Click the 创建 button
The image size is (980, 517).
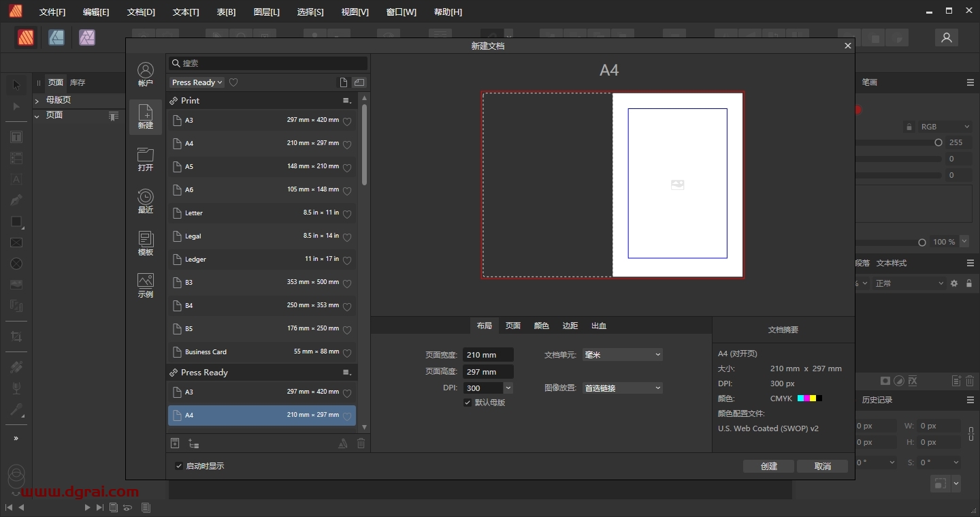point(768,467)
